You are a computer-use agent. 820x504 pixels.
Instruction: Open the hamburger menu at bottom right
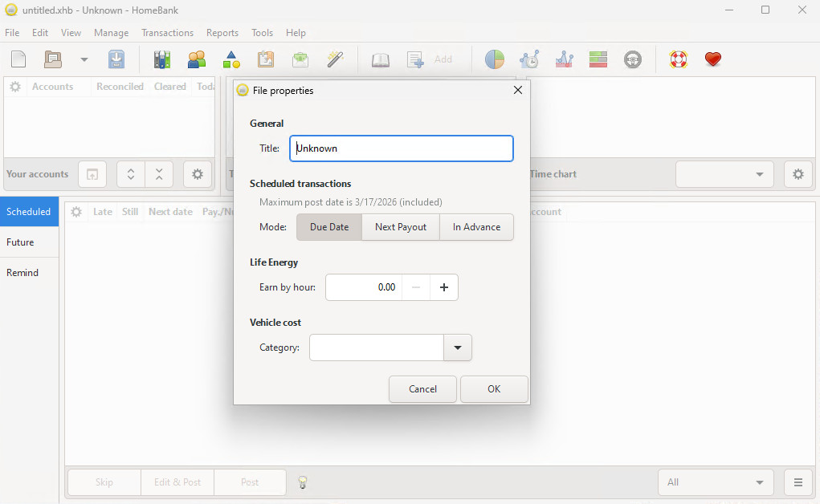pos(798,482)
